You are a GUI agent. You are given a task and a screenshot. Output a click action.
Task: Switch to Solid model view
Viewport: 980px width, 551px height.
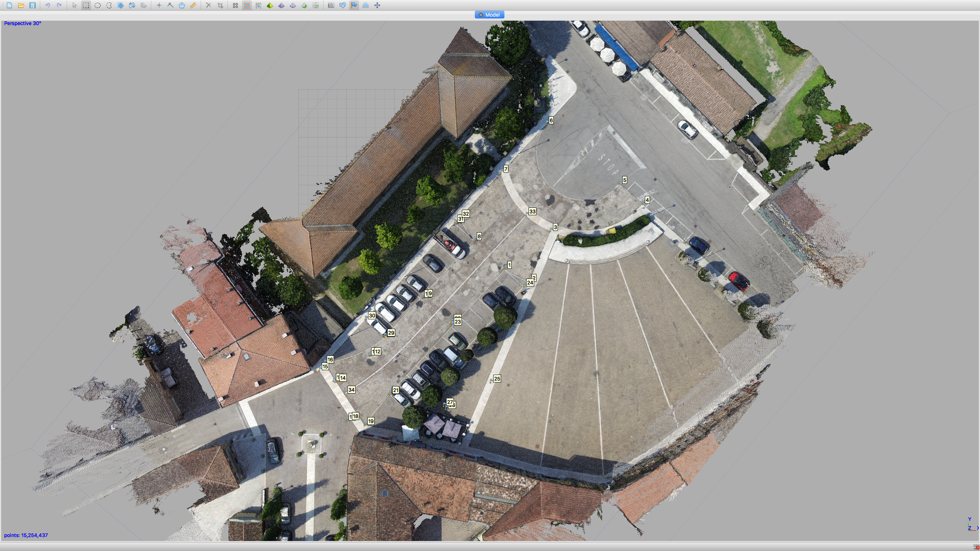pos(281,5)
